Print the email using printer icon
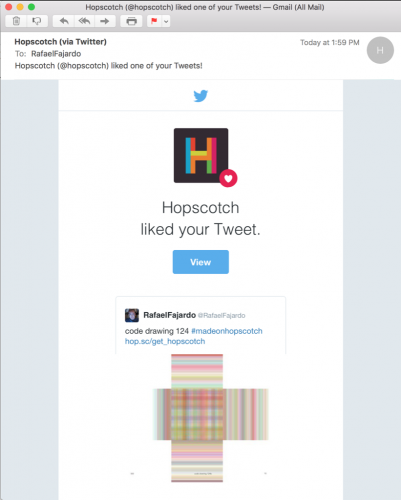 [132, 21]
